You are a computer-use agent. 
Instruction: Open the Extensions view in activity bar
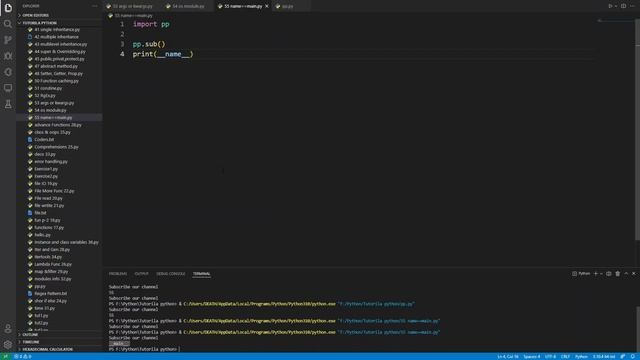pos(8,72)
